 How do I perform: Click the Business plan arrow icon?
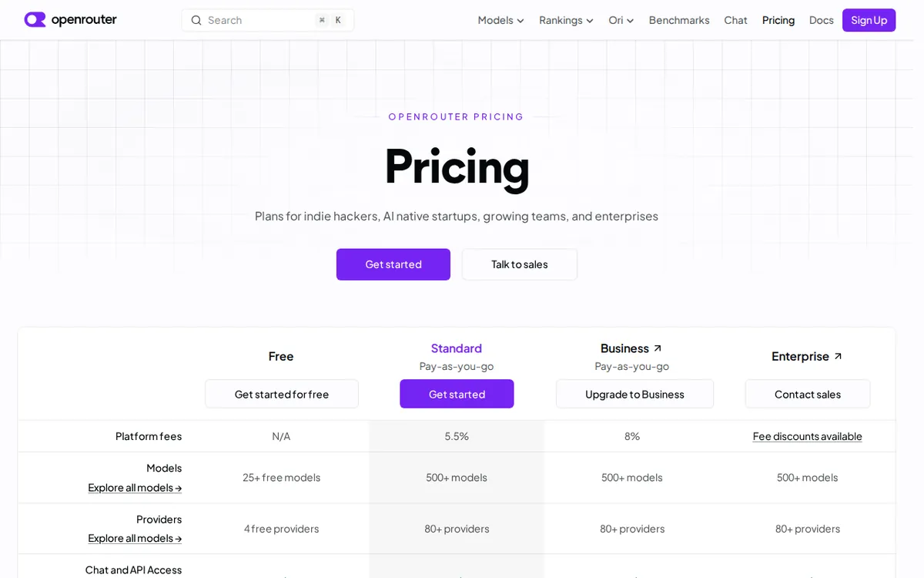point(658,348)
